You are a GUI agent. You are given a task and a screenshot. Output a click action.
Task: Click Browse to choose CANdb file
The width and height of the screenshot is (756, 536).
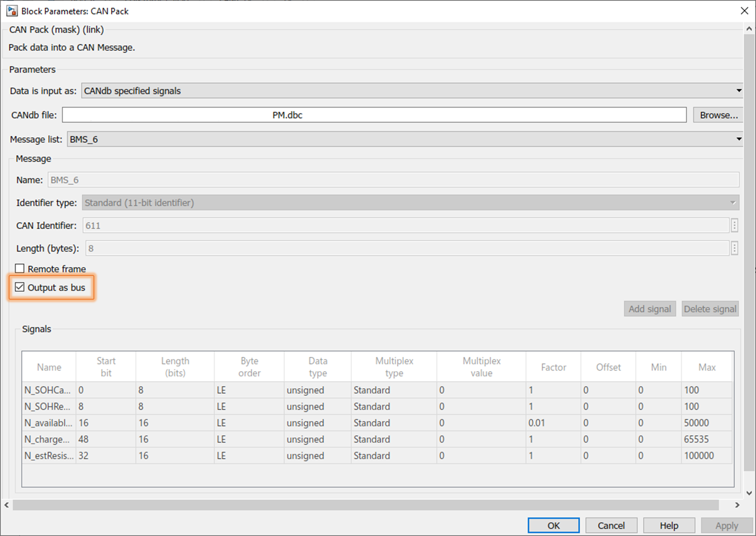[x=718, y=115]
